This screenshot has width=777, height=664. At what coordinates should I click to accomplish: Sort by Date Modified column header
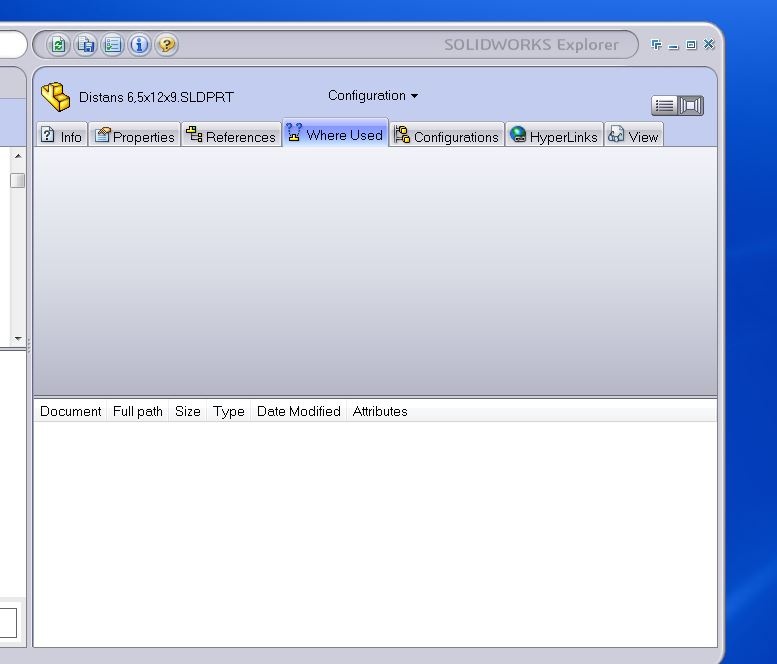pos(298,411)
